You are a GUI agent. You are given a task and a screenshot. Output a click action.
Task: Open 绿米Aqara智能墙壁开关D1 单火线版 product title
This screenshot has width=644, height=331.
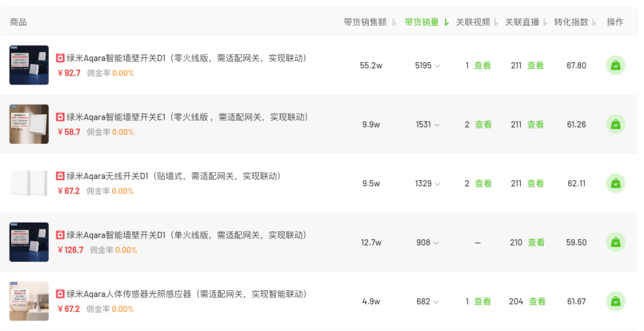186,235
